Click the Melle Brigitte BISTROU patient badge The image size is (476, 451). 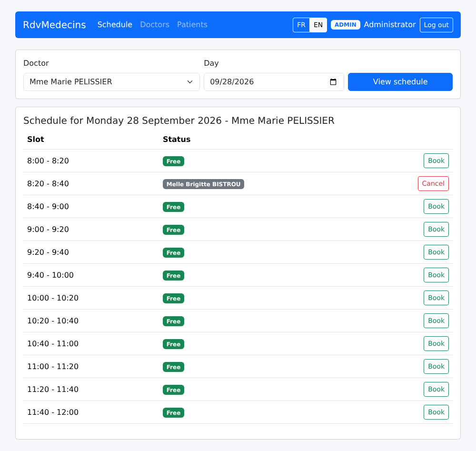pyautogui.click(x=203, y=184)
